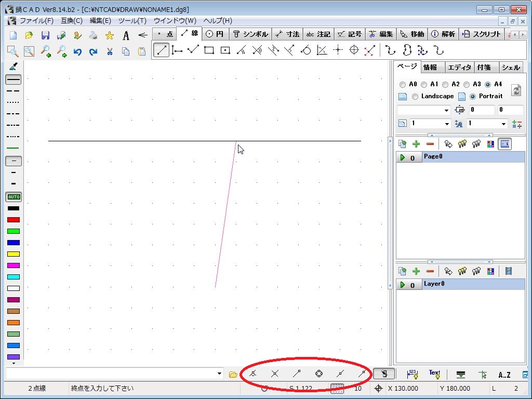Click the endpoint snap icon
Screen dimensions: 532x399
[x=297, y=374]
